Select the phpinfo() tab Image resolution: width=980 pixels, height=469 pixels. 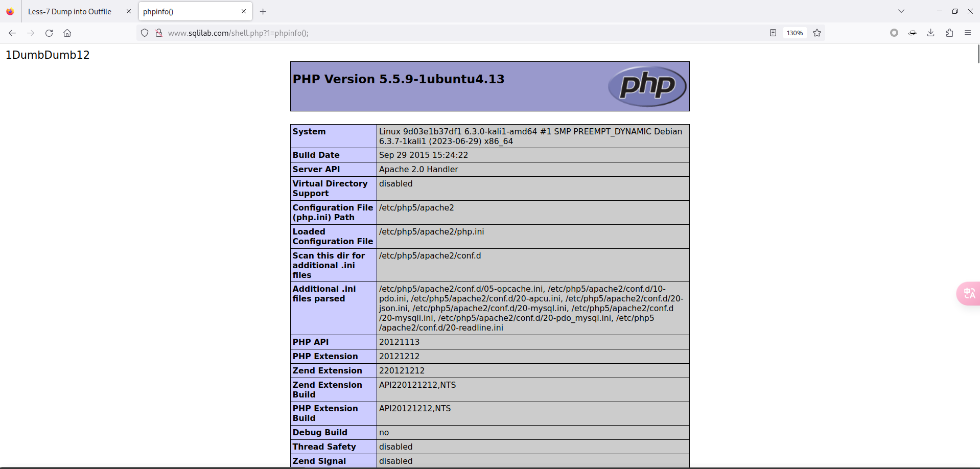[195, 11]
